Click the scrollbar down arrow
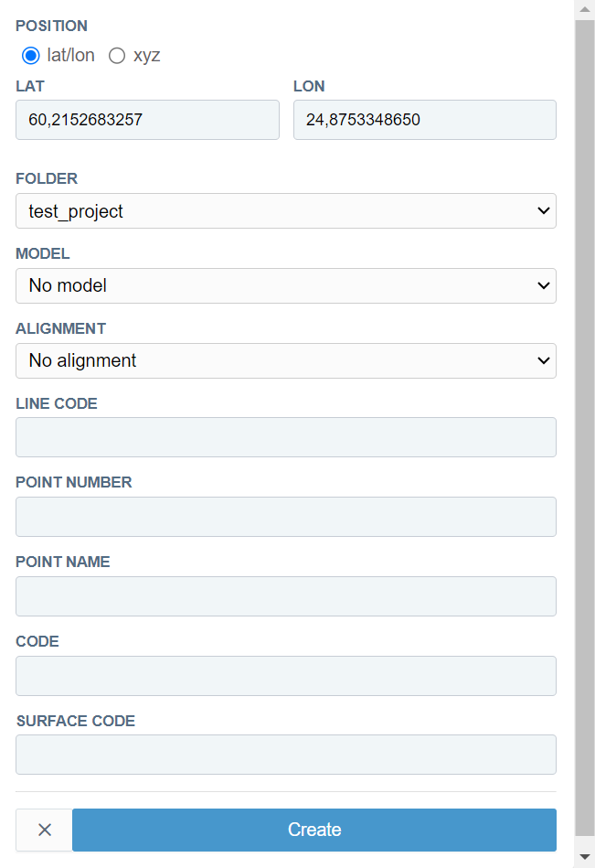The image size is (595, 868). click(x=585, y=857)
